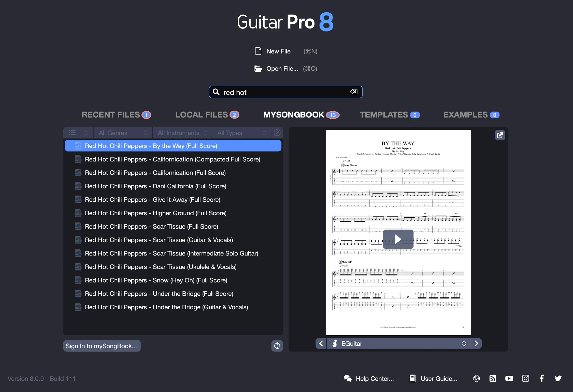Viewport: 573px width, 392px height.
Task: Click mSB icon beside Californication (Full Score)
Action: [x=78, y=173]
